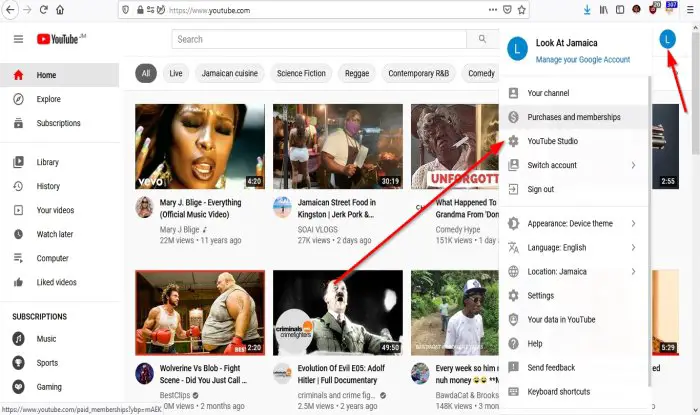Open Home in the sidebar
This screenshot has height=415, width=700.
[x=59, y=75]
